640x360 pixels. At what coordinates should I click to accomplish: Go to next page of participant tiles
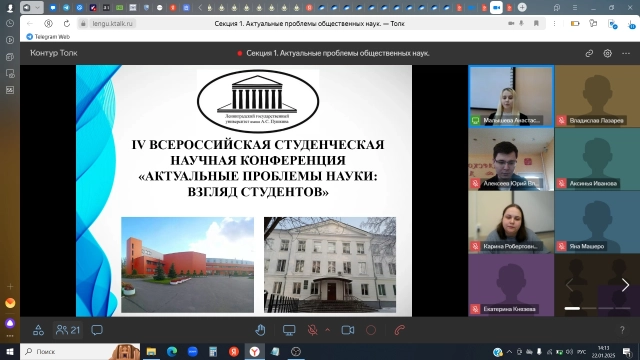(625, 285)
